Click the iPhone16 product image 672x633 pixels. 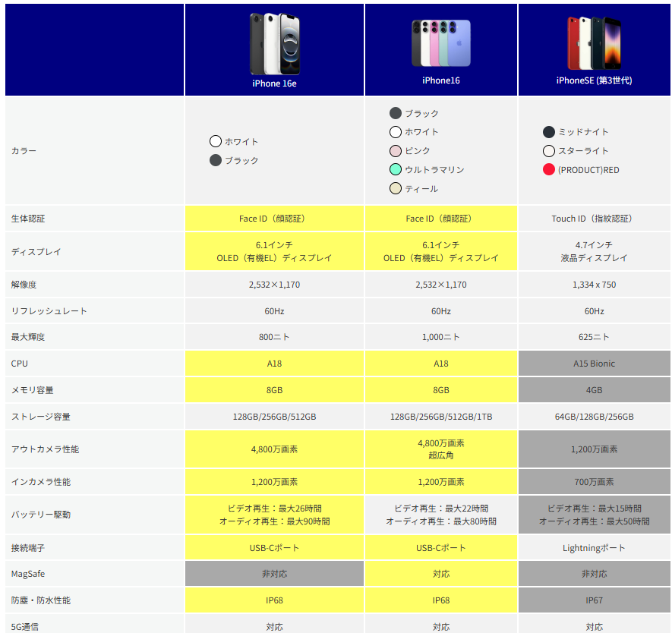click(x=440, y=43)
